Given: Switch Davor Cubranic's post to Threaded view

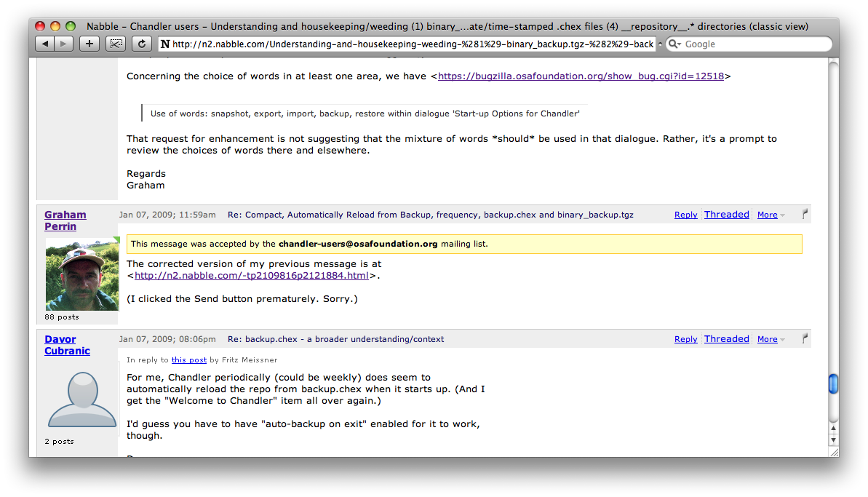Looking at the screenshot, I should [726, 339].
